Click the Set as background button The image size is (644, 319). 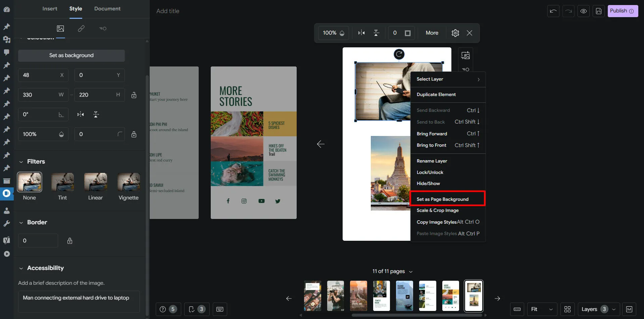[71, 55]
